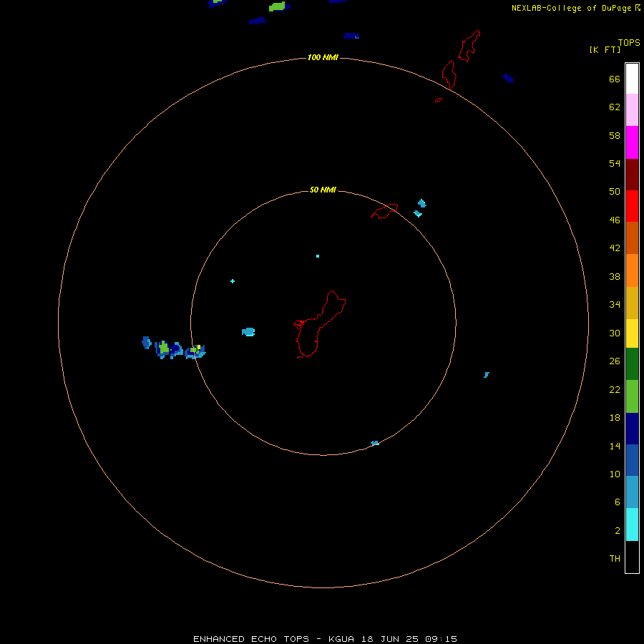
Task: Click the navy echo northeast of Saipan
Action: coord(508,78)
